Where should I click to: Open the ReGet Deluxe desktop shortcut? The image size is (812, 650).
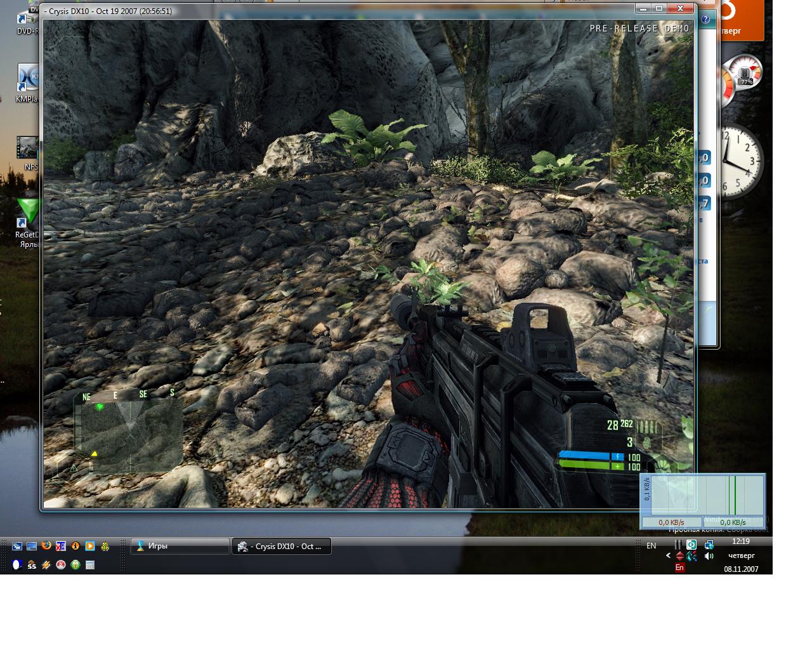click(28, 222)
